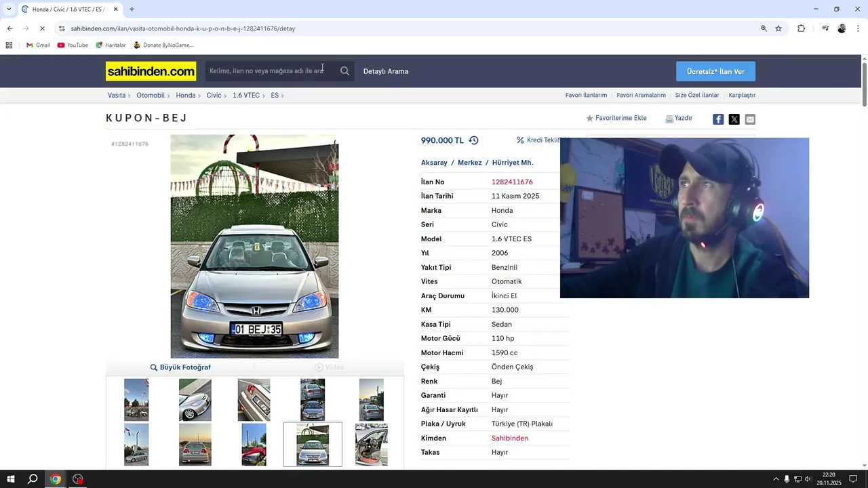Screen dimensions: 868x488
Task: Click the Otomobil breadcrumb
Action: click(151, 96)
